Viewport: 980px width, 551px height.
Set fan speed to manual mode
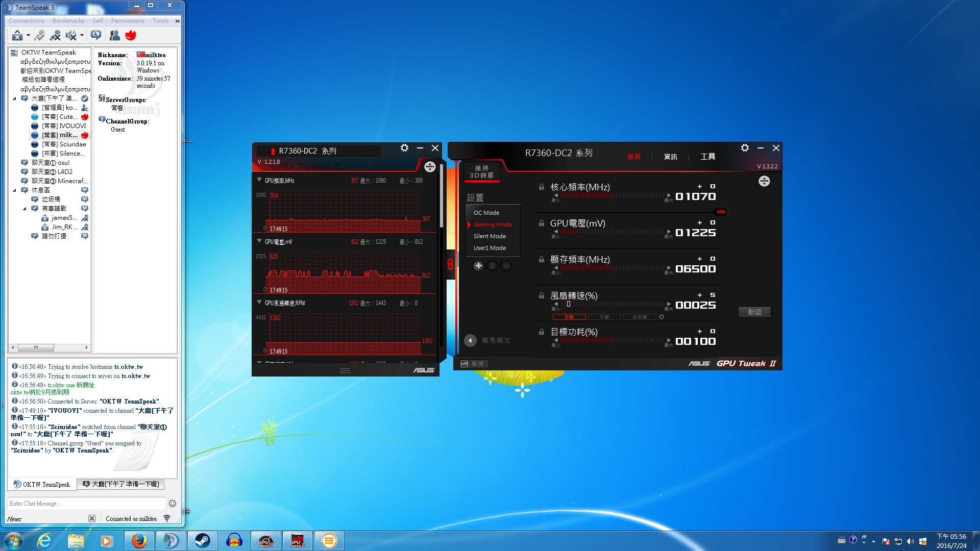604,317
